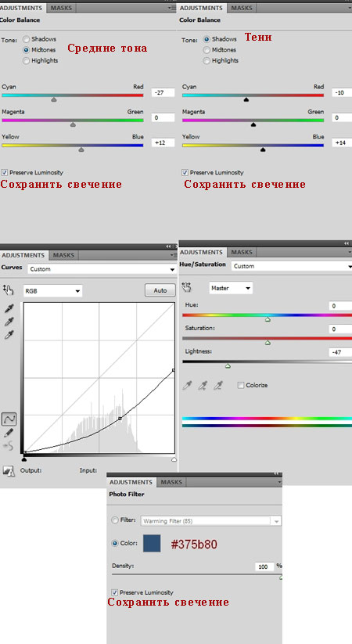Viewport: 352px width, 644px height.
Task: Click the Curves clipping warning icon near Output
Action: pyautogui.click(x=9, y=471)
